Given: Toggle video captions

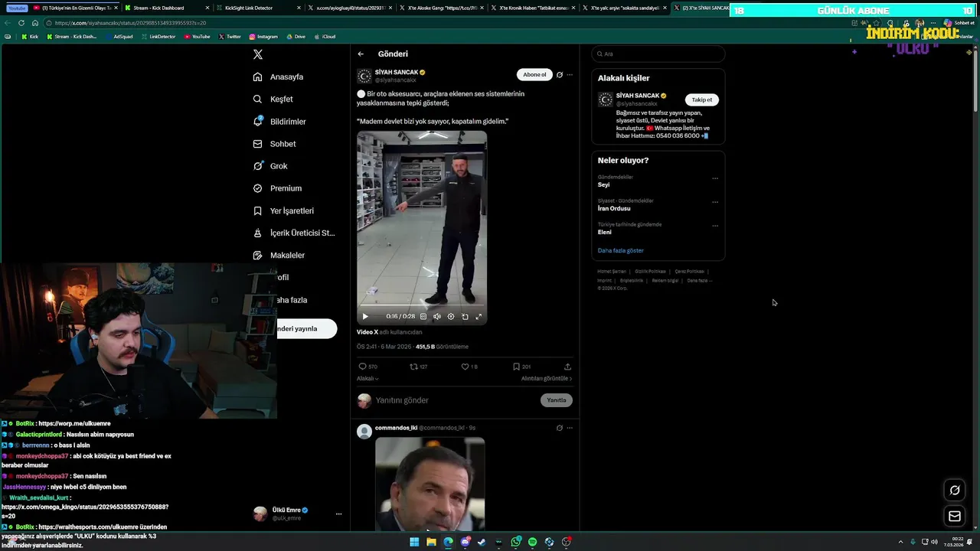Looking at the screenshot, I should 423,316.
